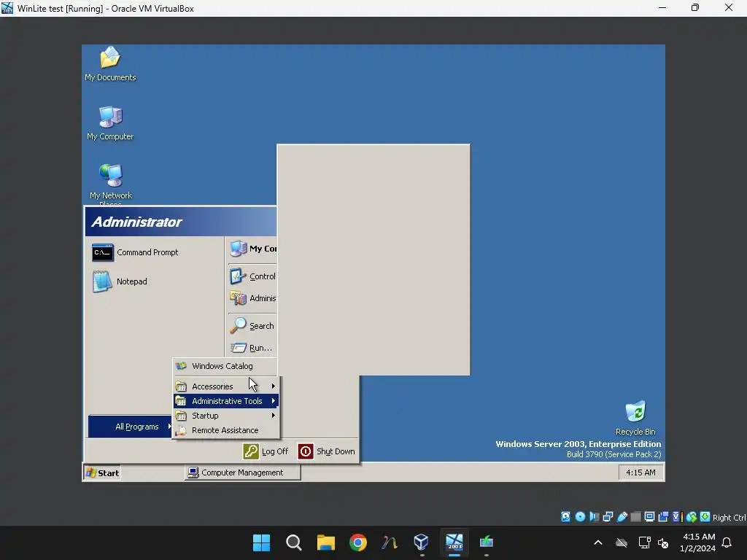Open the Run... dialog entry
747x560 pixels.
[x=252, y=348]
